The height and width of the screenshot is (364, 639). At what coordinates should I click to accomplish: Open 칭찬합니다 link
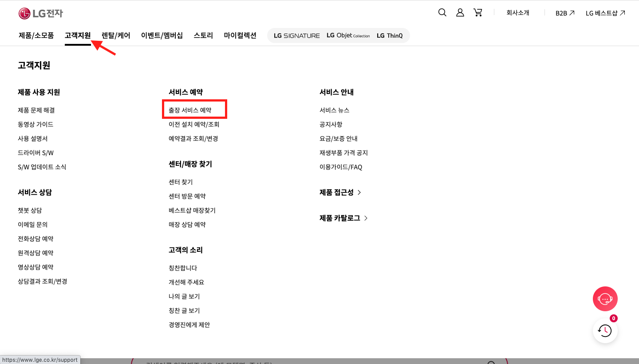pos(183,268)
